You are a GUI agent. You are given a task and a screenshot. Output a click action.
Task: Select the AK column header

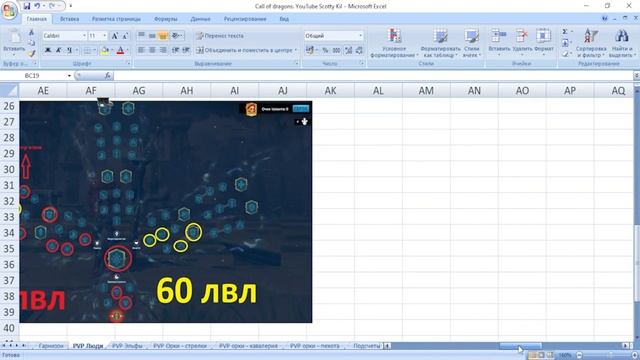(x=330, y=91)
